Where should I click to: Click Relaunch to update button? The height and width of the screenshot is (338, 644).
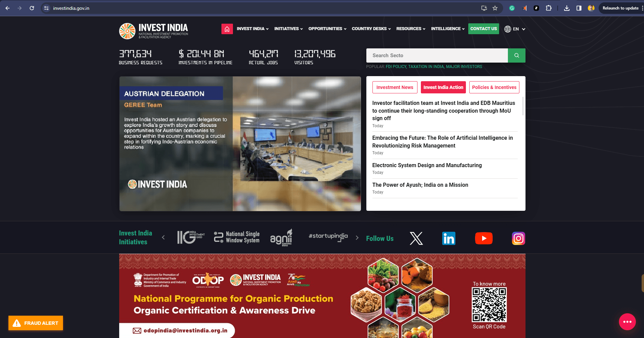tap(620, 8)
